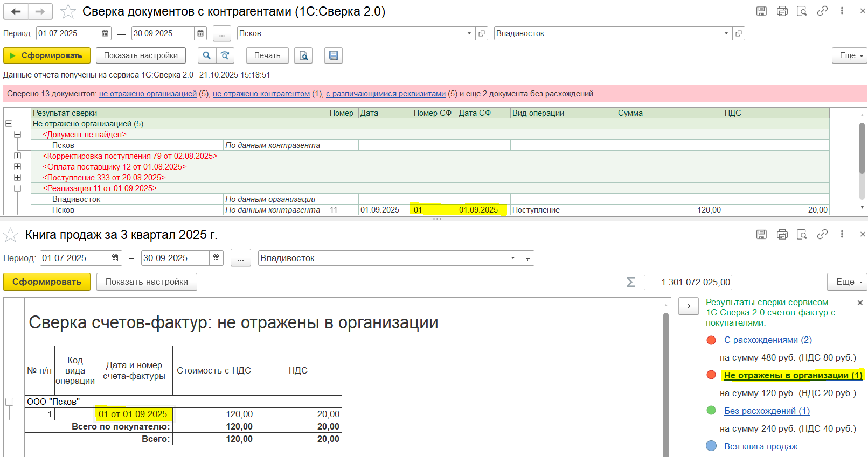Click Показать настройки in Книга продаж window
Image resolution: width=868 pixels, height=457 pixels.
click(x=147, y=282)
